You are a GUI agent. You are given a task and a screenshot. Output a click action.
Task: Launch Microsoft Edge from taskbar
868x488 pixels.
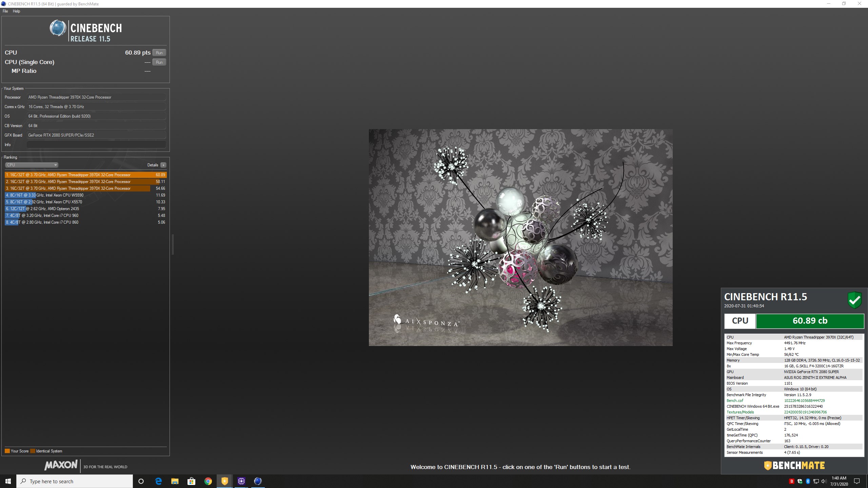(x=158, y=481)
